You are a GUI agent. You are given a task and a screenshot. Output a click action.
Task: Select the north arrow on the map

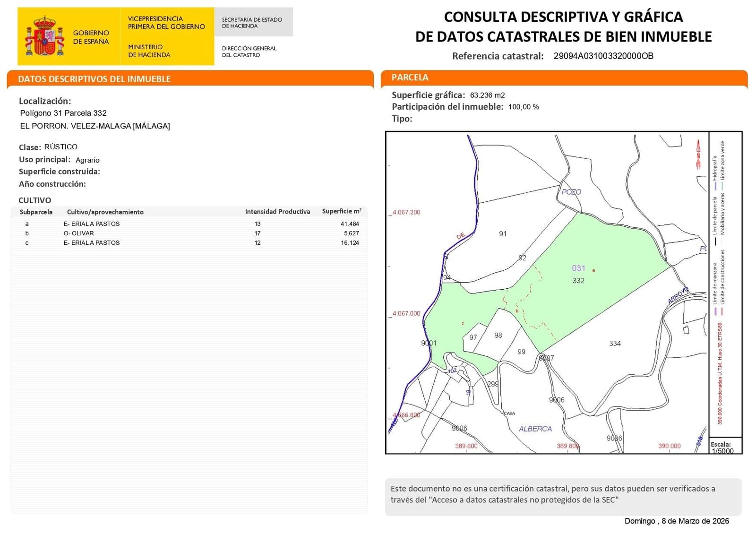point(699,154)
